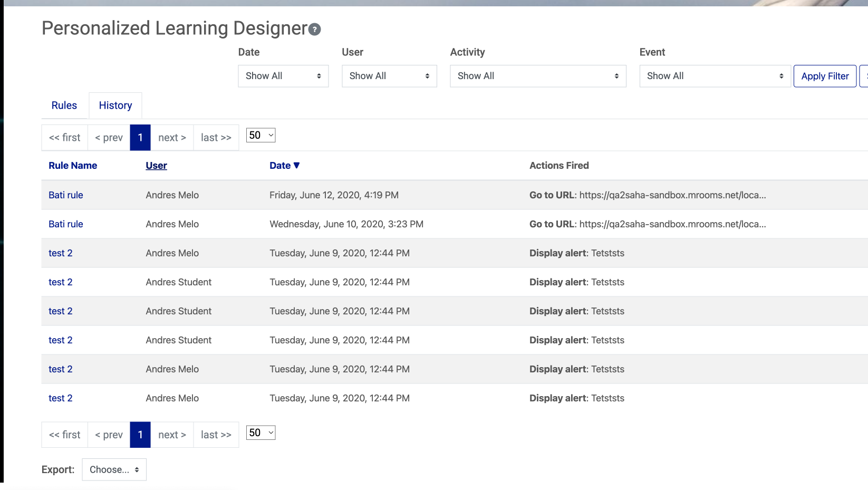
Task: Open the Date filter dropdown
Action: pyautogui.click(x=283, y=76)
